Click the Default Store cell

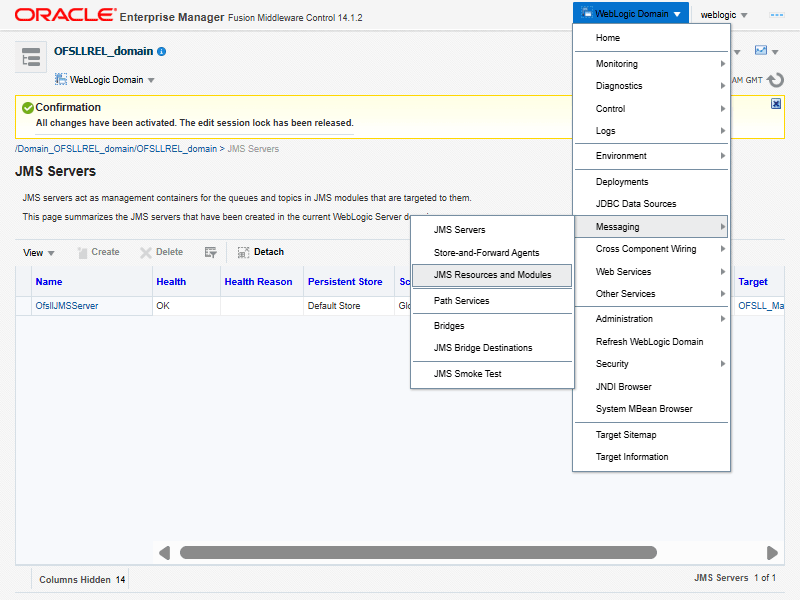point(348,306)
